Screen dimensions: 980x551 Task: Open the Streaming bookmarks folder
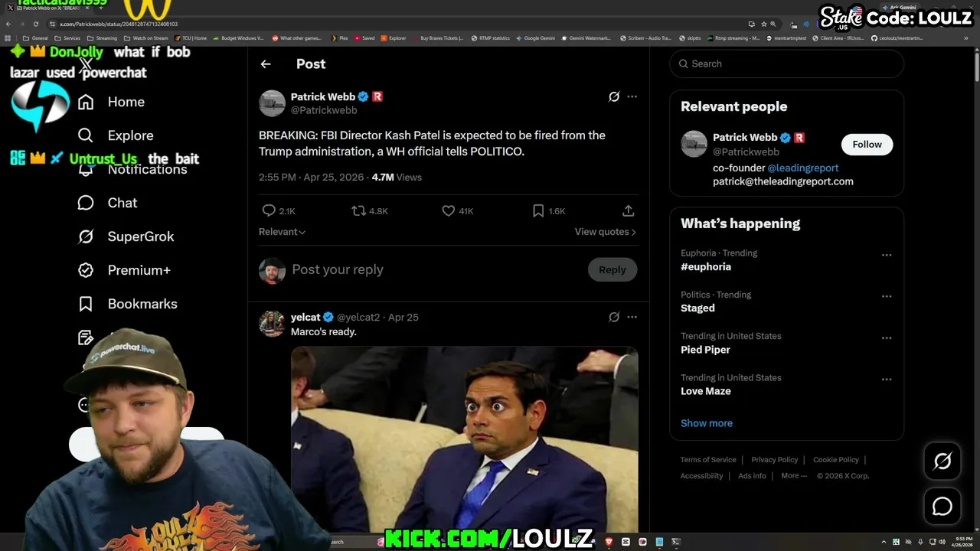click(x=102, y=37)
